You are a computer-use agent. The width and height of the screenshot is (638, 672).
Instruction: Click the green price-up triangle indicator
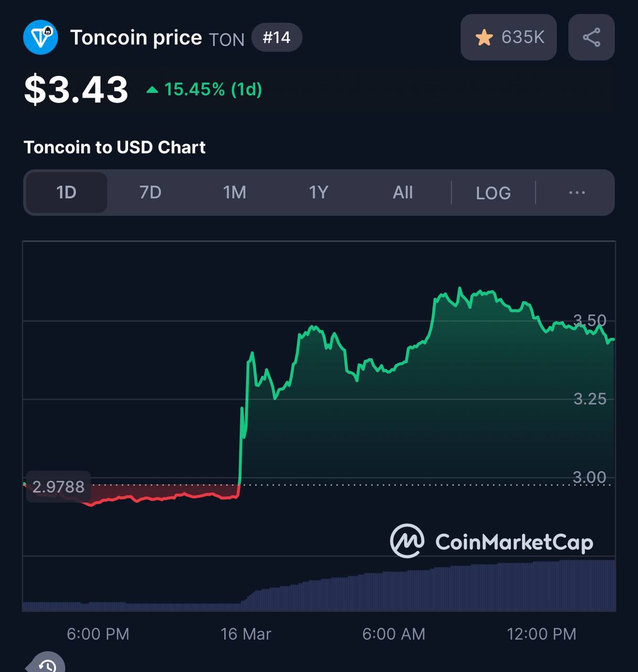(152, 90)
